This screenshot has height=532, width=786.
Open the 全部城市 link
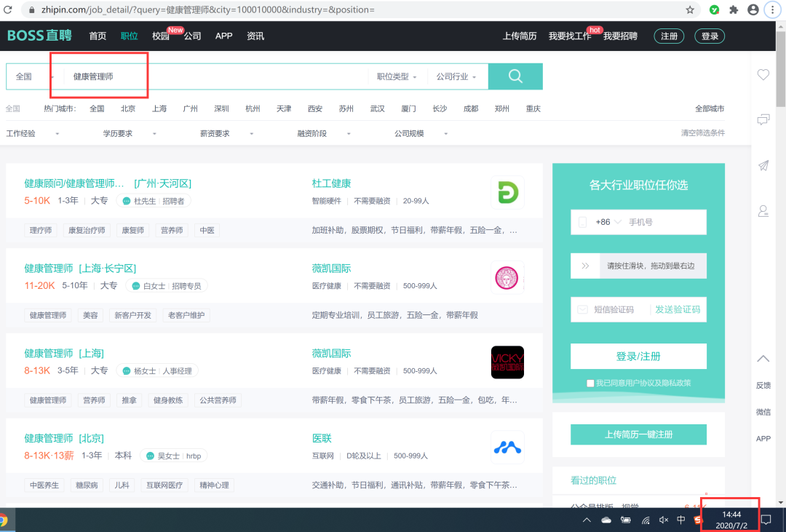pyautogui.click(x=710, y=109)
